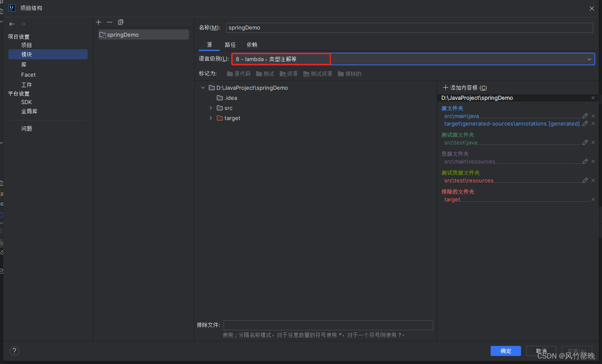Click the IntelliJ logo in title bar
Screen dimensions: 602x364
click(x=12, y=8)
